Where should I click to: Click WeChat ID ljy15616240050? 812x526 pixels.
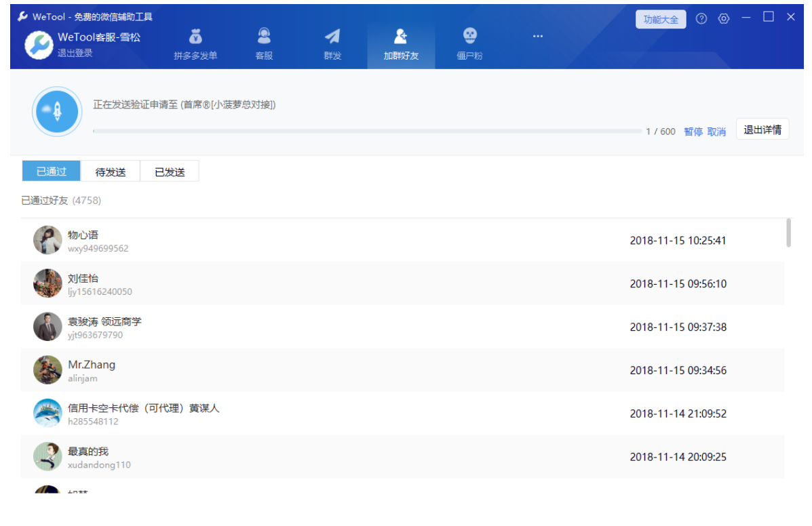point(100,291)
